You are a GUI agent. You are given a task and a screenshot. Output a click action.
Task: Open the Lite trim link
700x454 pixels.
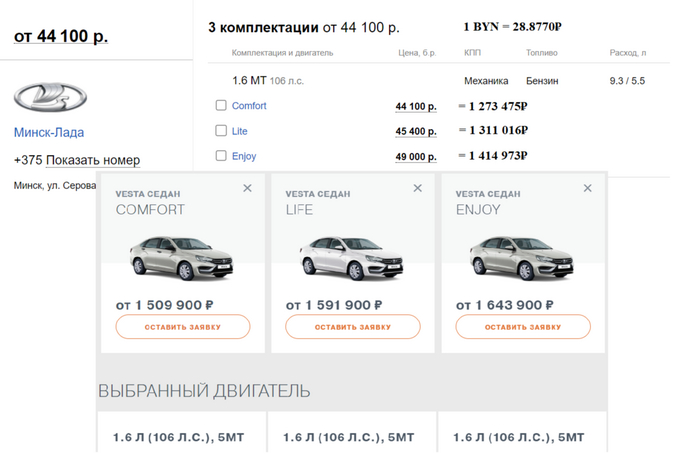click(x=240, y=131)
